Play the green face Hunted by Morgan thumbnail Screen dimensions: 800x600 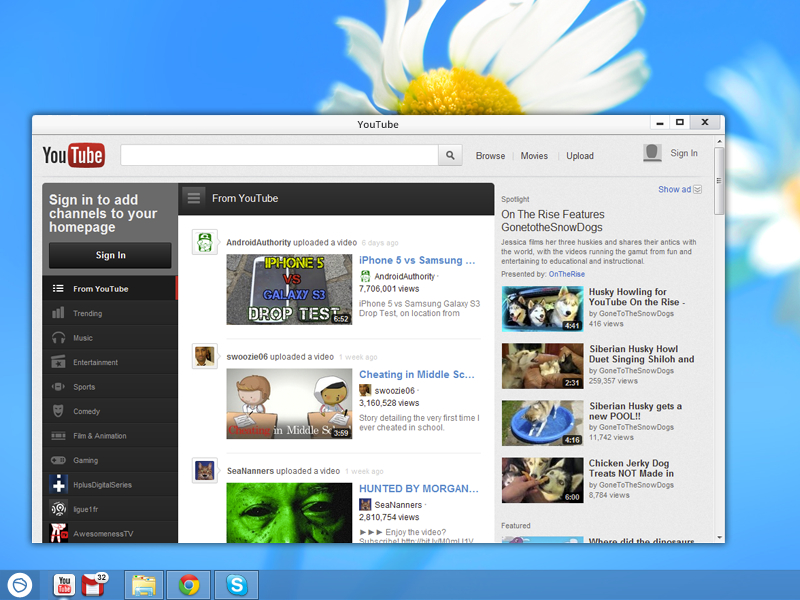pyautogui.click(x=289, y=513)
